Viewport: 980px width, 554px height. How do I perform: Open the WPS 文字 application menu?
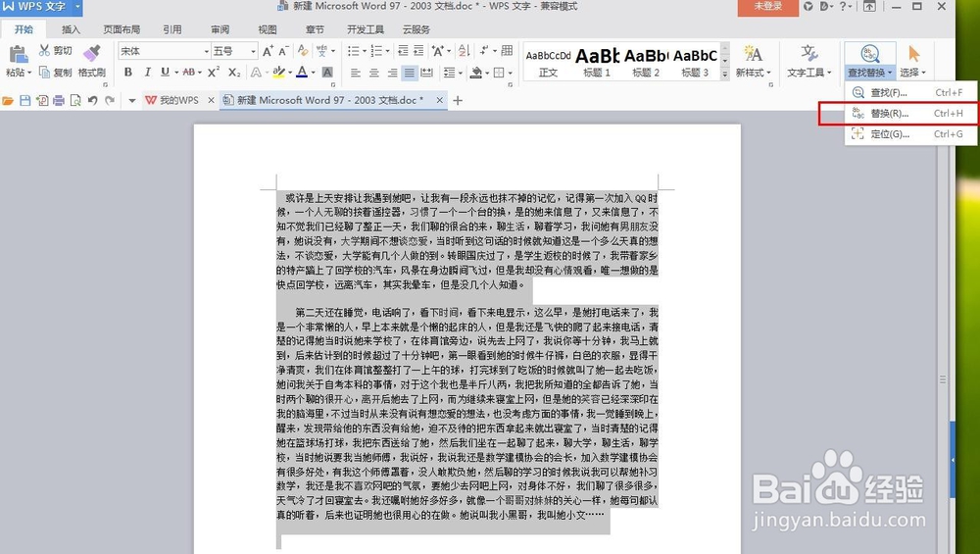click(41, 7)
